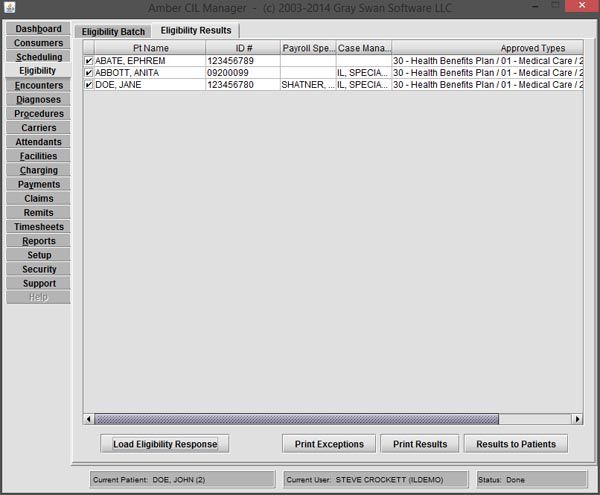600x495 pixels.
Task: Go to the Consumers module
Action: pos(38,43)
